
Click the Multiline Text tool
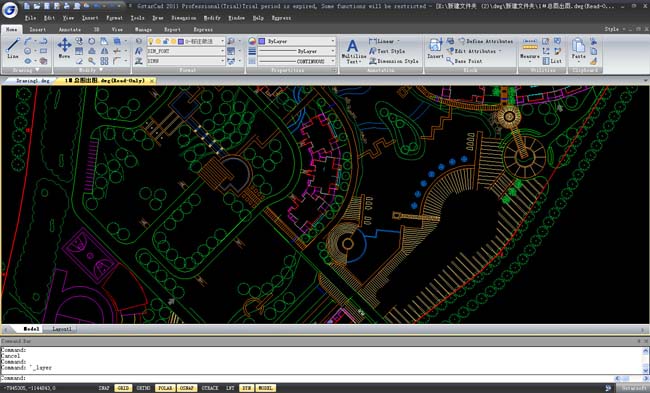[353, 51]
